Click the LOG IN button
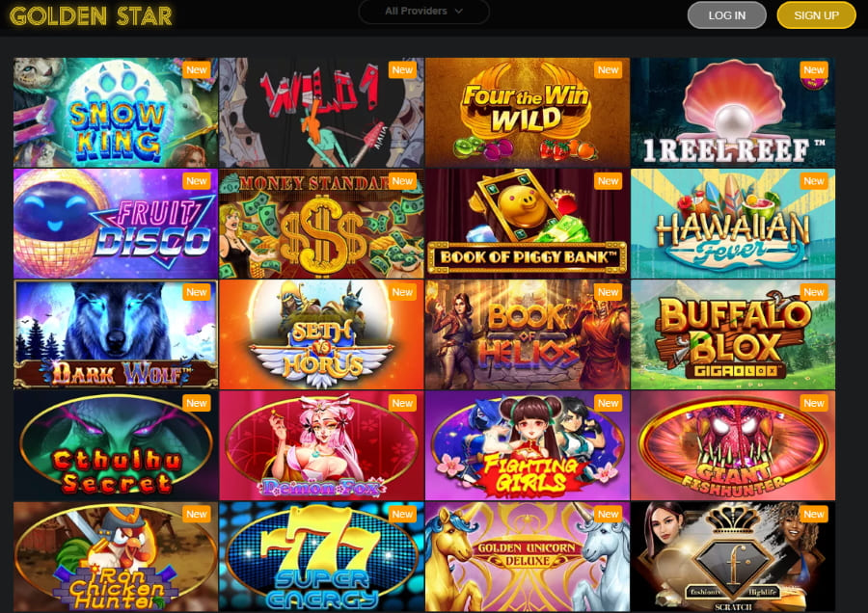The height and width of the screenshot is (613, 868). [x=727, y=14]
